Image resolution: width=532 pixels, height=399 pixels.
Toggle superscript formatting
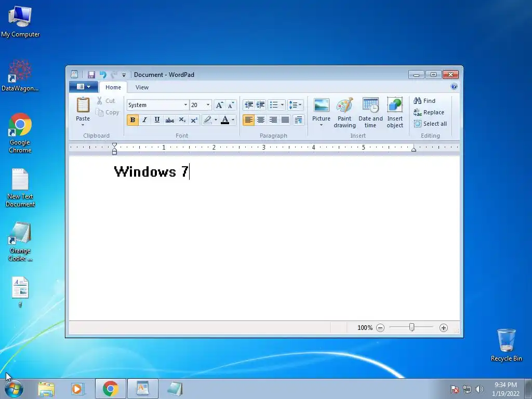click(194, 120)
